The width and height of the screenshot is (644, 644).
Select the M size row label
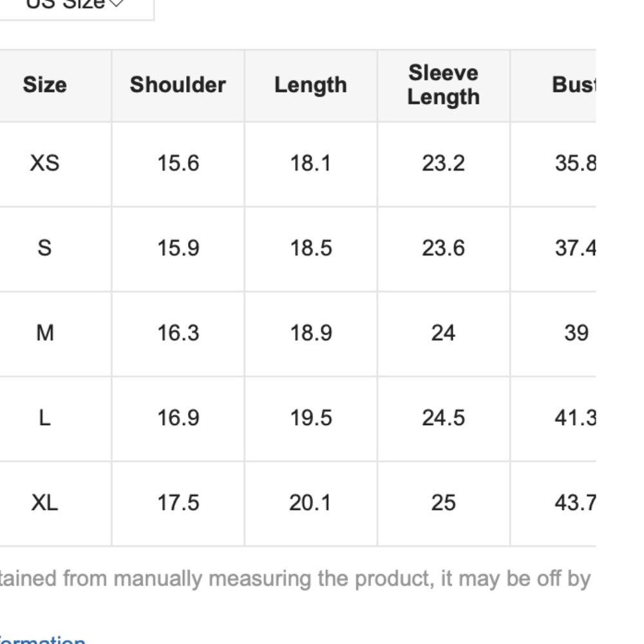click(x=44, y=333)
